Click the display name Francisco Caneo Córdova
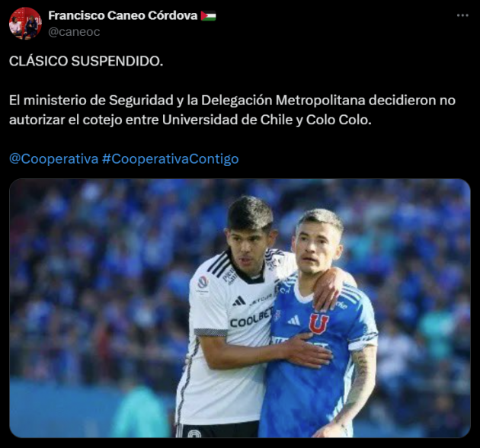This screenshot has height=448, width=480. (x=123, y=15)
